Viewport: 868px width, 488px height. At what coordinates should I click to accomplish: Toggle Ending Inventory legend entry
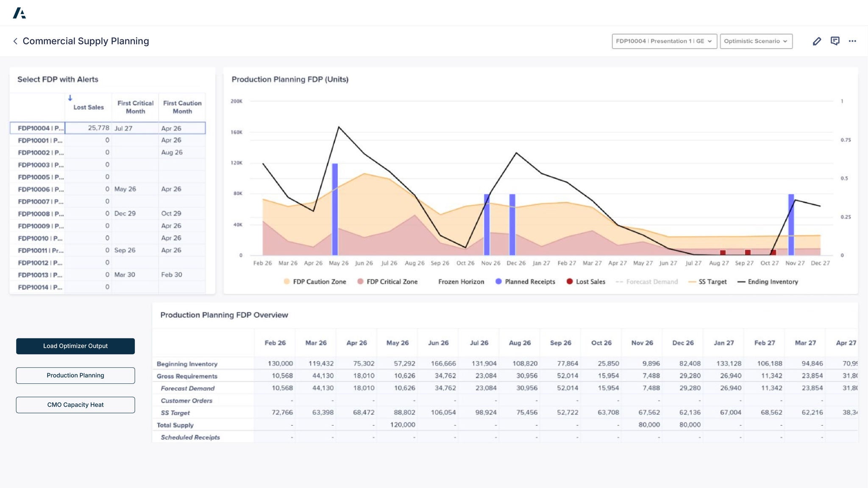pos(768,282)
